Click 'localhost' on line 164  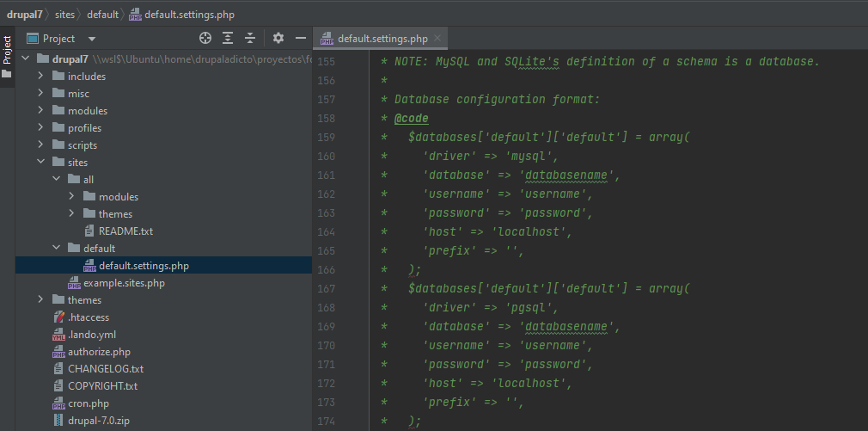pyautogui.click(x=529, y=232)
